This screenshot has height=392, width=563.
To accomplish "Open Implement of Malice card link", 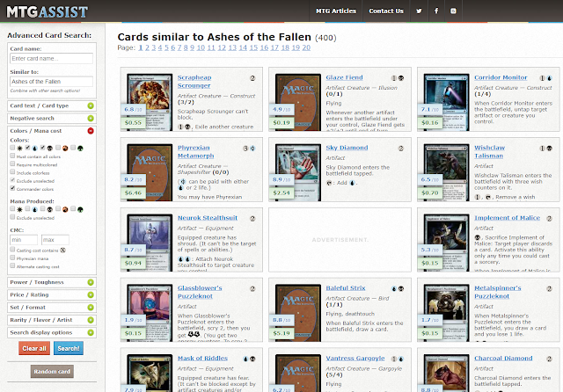I will (x=507, y=218).
